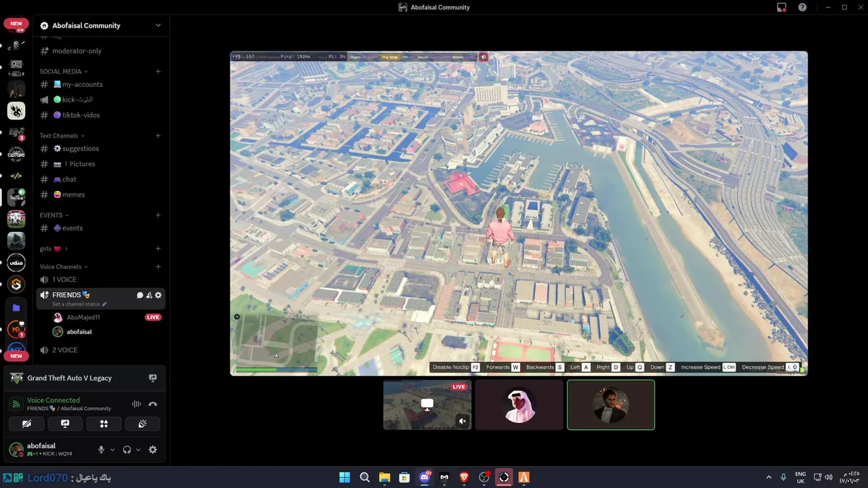
Task: Collapse the Text Channels category
Action: point(61,136)
